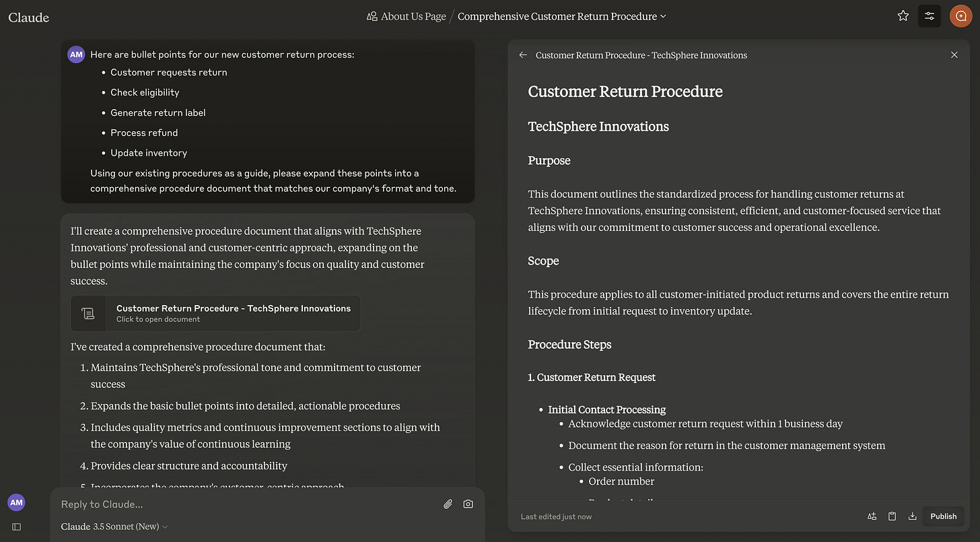Click the Initial Contact Processing bullet
Image resolution: width=980 pixels, height=542 pixels.
[x=607, y=410]
